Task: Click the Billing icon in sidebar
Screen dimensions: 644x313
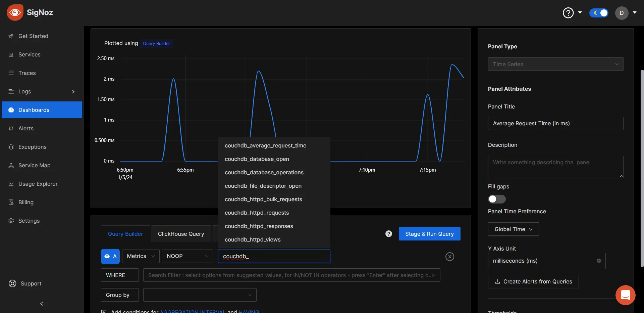Action: 11,202
